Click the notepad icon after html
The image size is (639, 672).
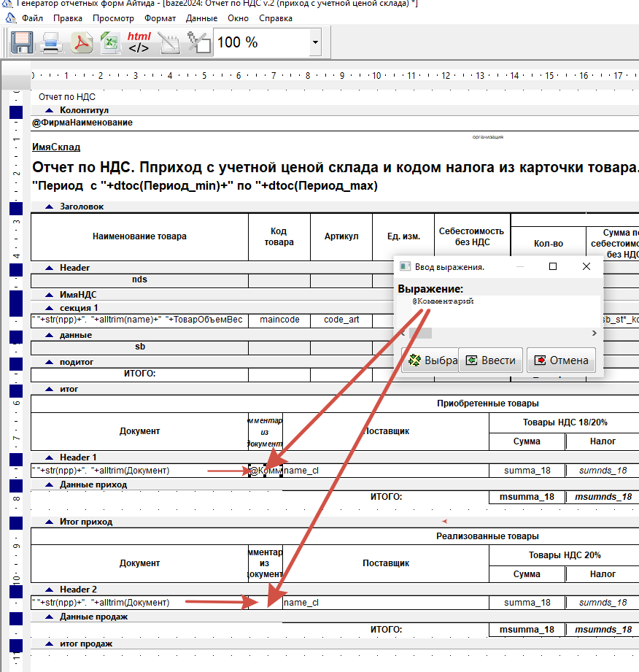tap(170, 42)
